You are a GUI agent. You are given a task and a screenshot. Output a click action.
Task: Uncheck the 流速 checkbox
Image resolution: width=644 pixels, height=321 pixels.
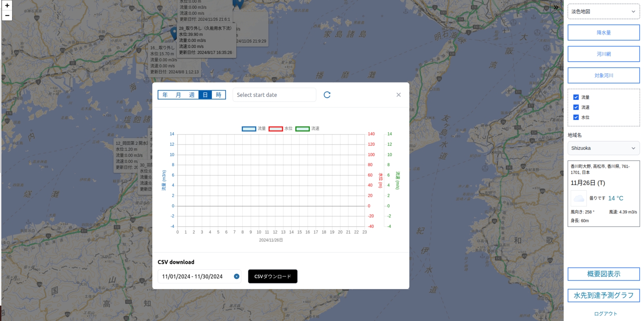[x=576, y=107]
